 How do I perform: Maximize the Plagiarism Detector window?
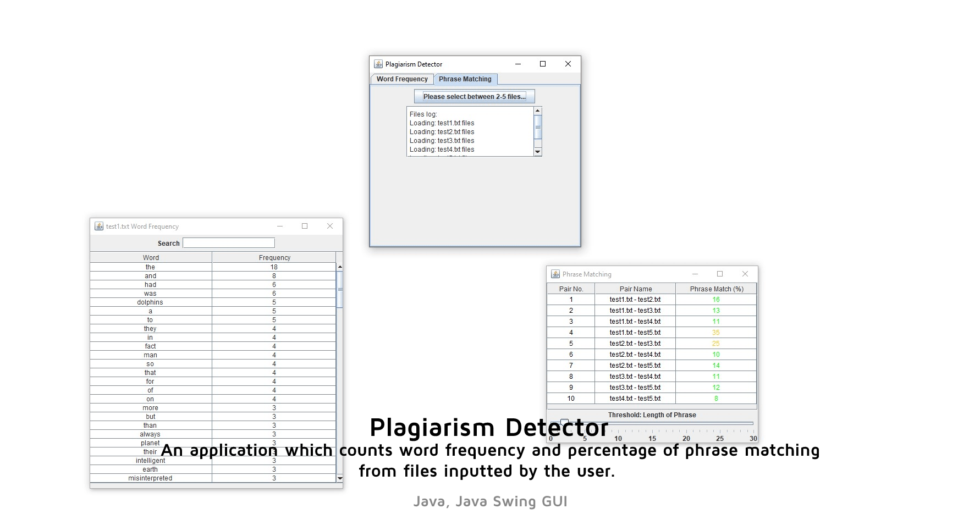543,64
